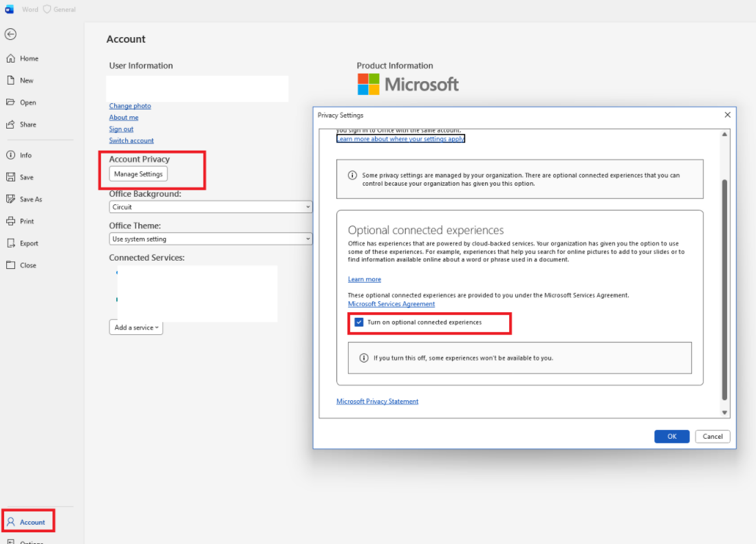Click the Info circle icon in sidebar
Viewport: 756px width, 544px height.
pos(10,155)
